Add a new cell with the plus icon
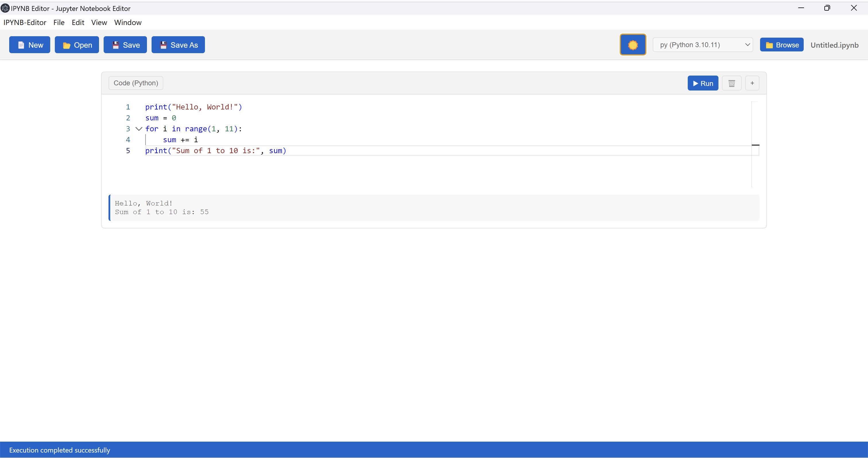 [752, 83]
